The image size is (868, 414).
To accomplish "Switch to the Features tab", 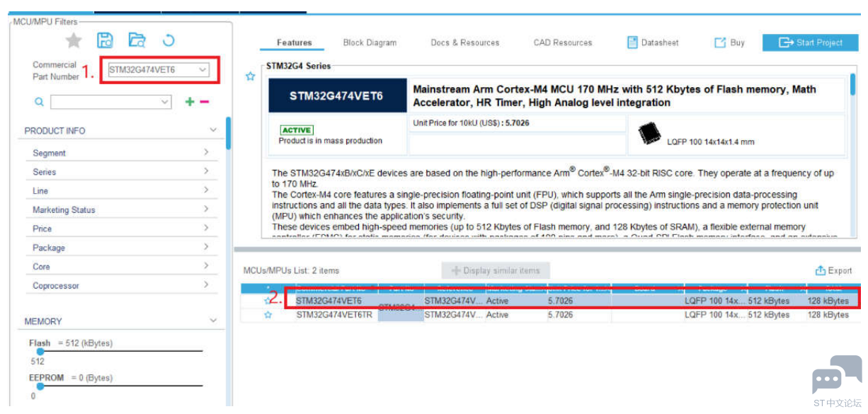I will (294, 42).
